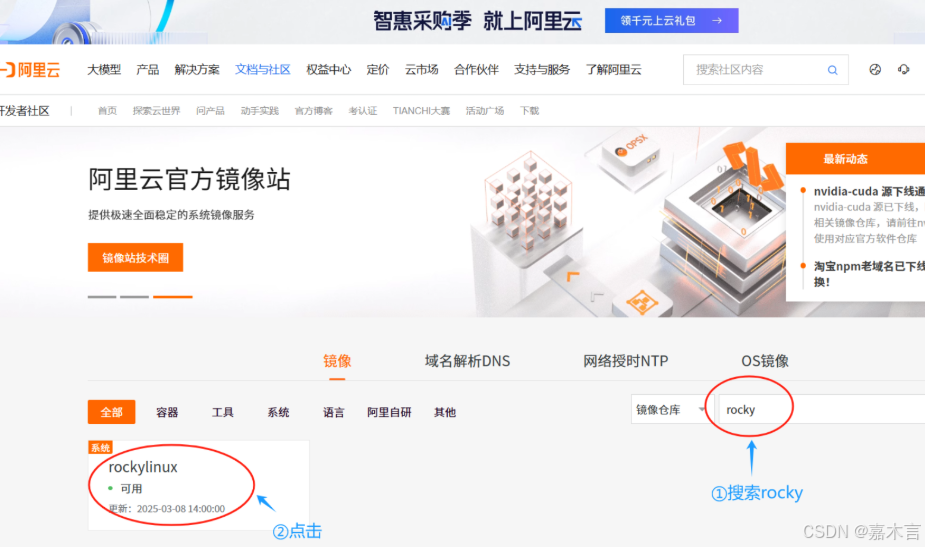Screen dimensions: 925x547
Task: Click the 开发者社区 heading link
Action: 25,111
